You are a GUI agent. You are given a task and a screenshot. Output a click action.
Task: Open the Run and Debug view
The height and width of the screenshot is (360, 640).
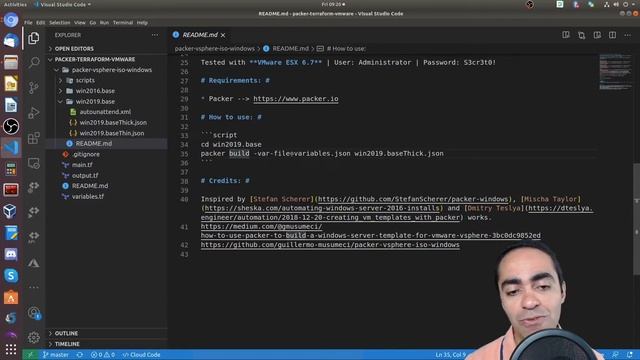click(34, 113)
